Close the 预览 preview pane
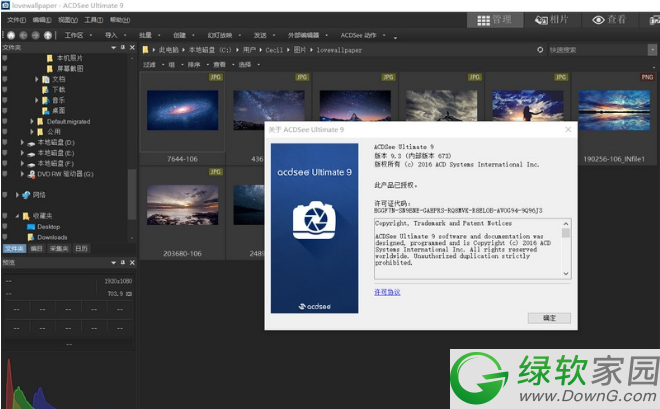Image resolution: width=660 pixels, height=409 pixels. [x=132, y=262]
